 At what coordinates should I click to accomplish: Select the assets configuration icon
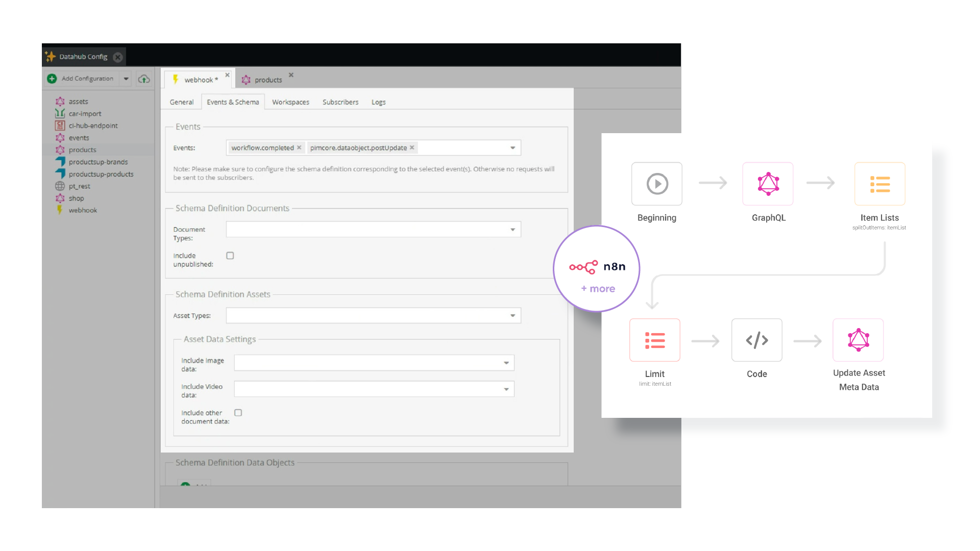(x=60, y=102)
